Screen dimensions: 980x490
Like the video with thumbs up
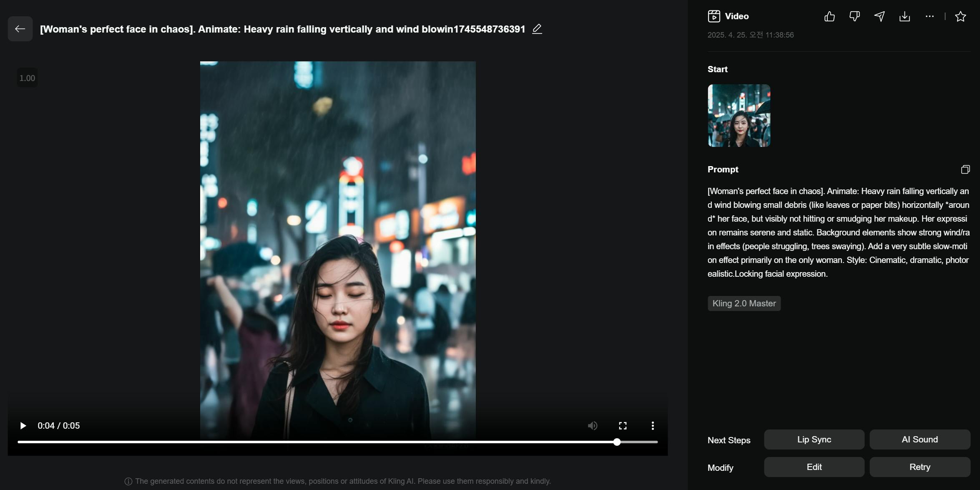[x=829, y=16]
